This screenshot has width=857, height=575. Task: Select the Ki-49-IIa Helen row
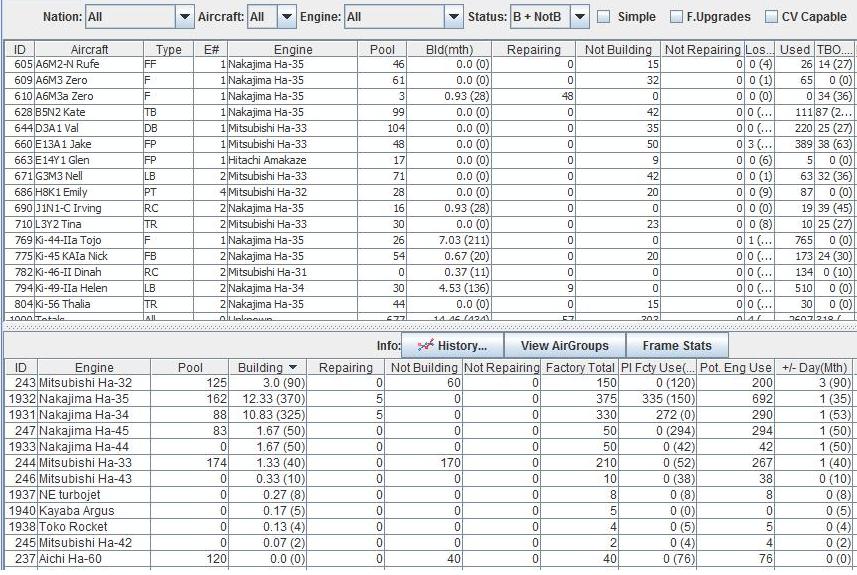coord(429,288)
